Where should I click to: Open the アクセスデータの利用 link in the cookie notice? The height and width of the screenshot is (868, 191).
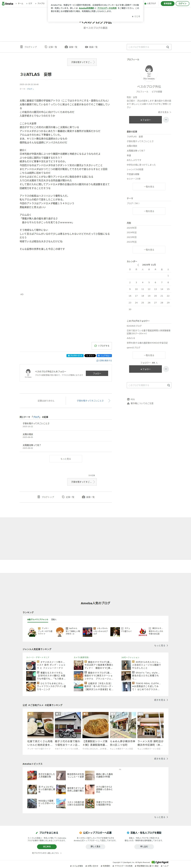click(107, 8)
